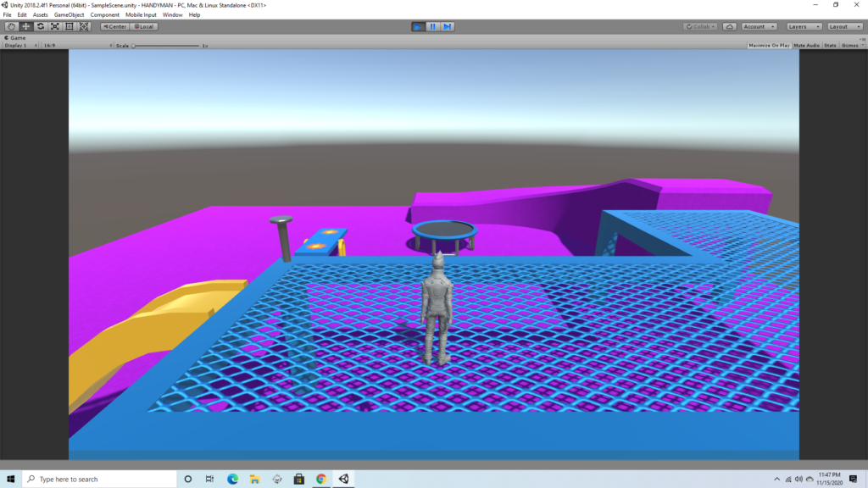The height and width of the screenshot is (488, 868).
Task: Select the Hand tool in toolbar
Action: click(11, 26)
